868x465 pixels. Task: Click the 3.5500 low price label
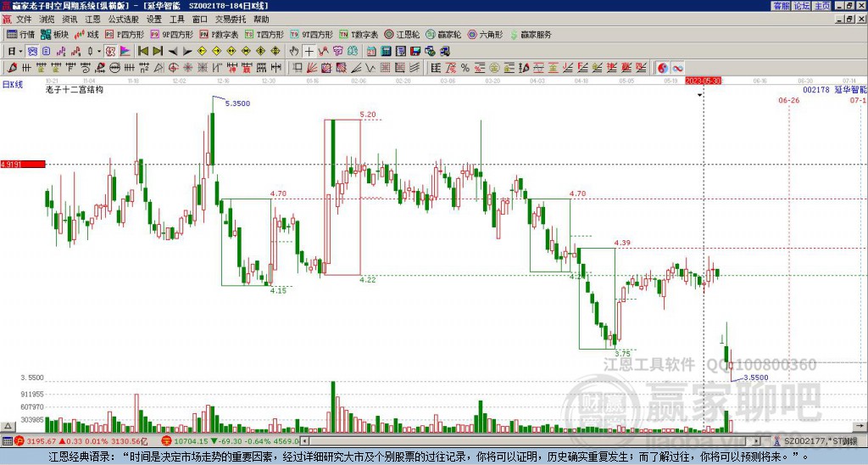pyautogui.click(x=755, y=378)
